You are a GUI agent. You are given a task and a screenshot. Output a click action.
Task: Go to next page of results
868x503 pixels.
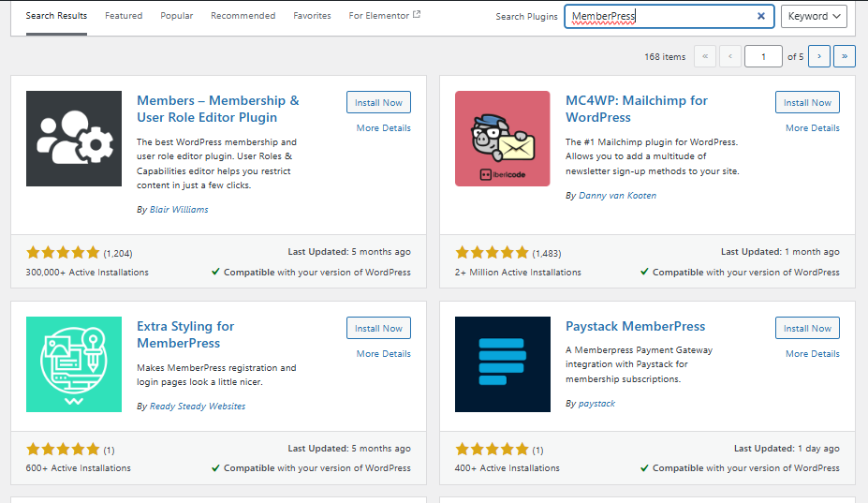[x=819, y=56]
